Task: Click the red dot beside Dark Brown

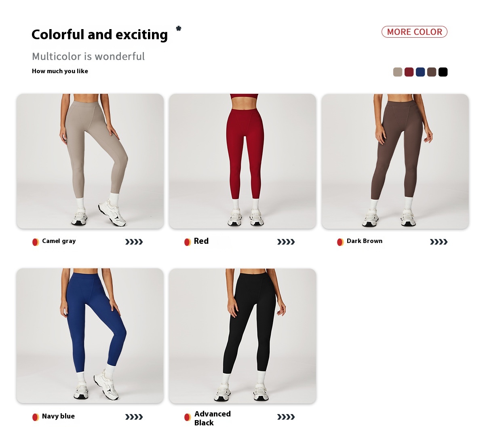Action: [x=340, y=242]
